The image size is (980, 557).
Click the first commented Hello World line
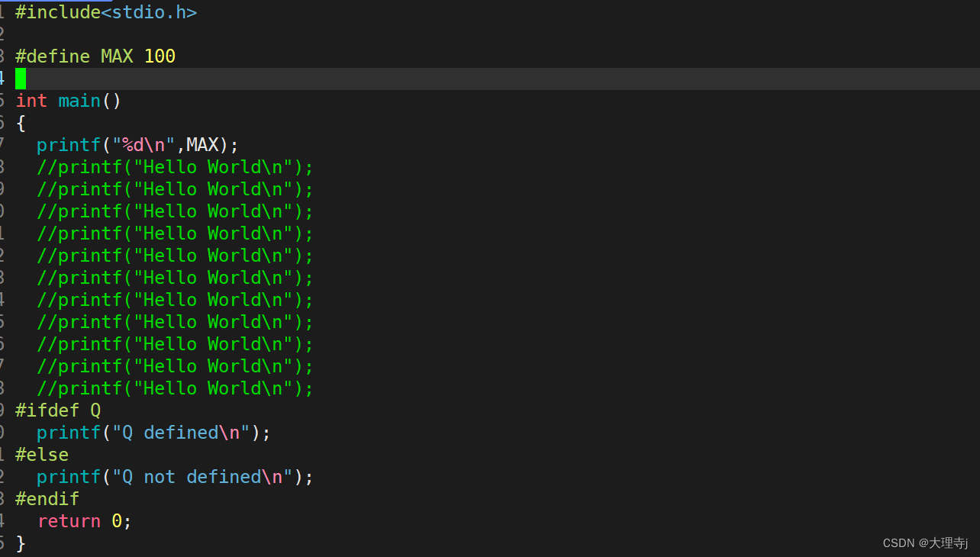(x=175, y=167)
